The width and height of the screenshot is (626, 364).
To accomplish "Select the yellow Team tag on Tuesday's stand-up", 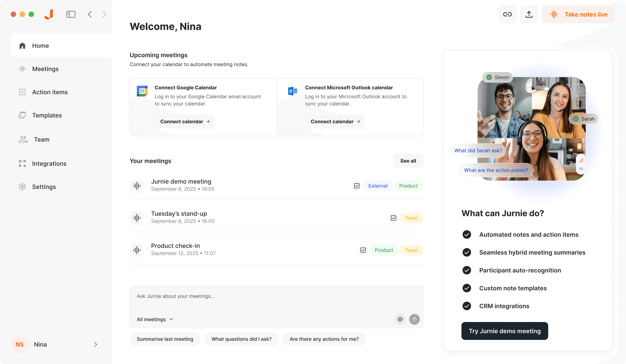I will (x=411, y=218).
